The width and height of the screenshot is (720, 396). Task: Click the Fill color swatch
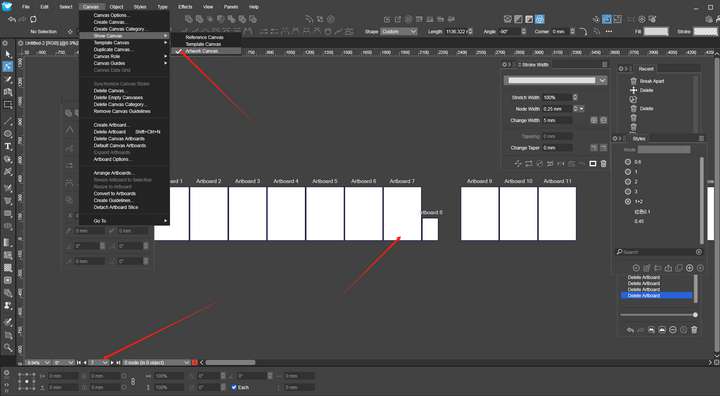pos(656,31)
